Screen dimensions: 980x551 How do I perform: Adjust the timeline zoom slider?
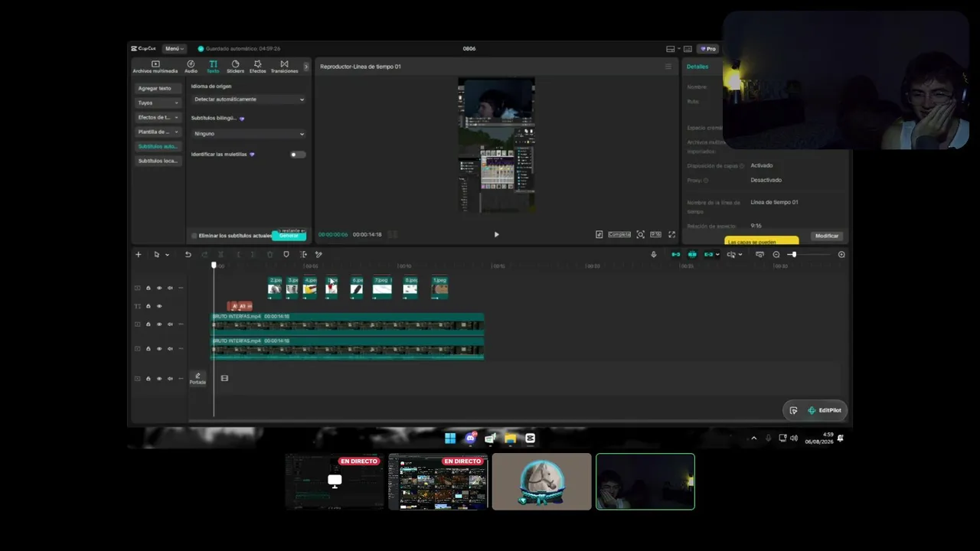coord(810,254)
